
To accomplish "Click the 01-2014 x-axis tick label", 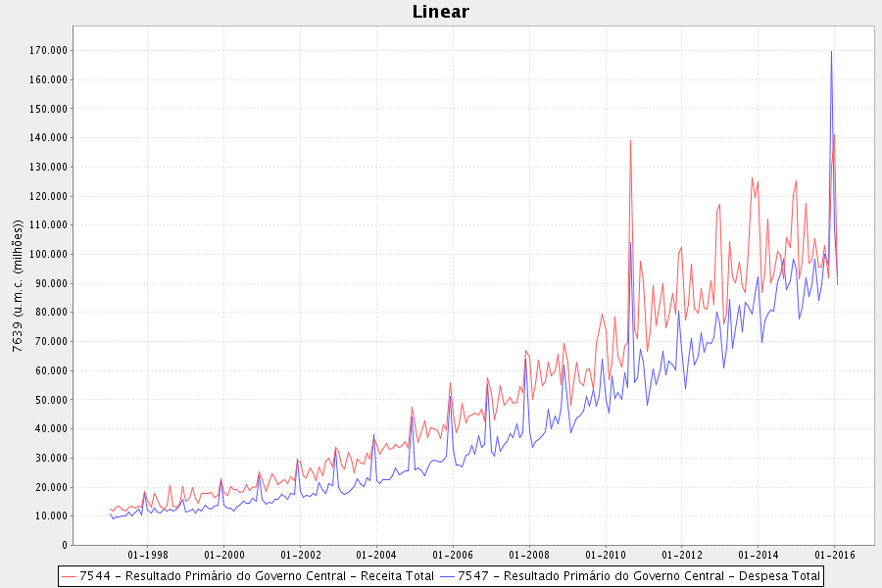I will pos(759,555).
